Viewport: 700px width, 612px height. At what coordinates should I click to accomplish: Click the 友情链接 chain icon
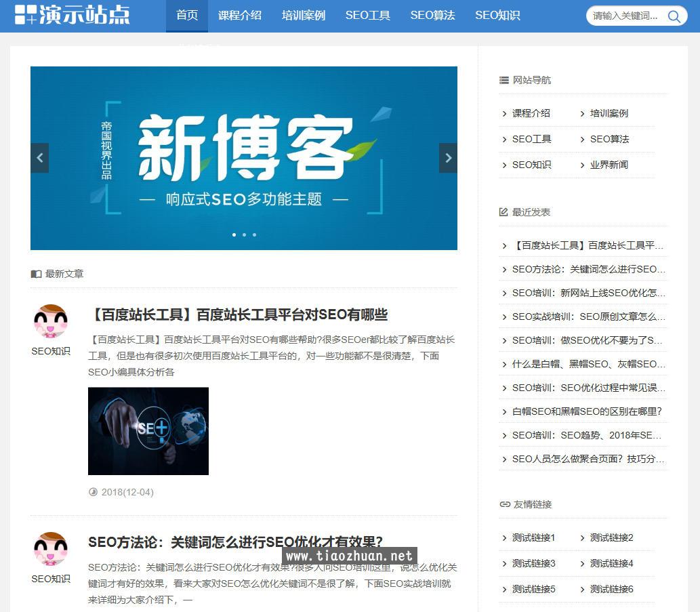click(x=504, y=504)
